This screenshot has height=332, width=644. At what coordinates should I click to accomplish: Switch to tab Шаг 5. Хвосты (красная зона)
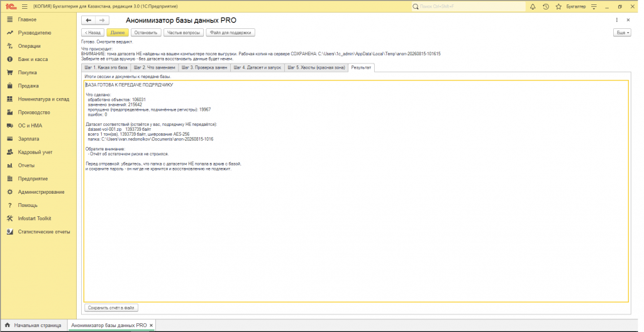316,67
